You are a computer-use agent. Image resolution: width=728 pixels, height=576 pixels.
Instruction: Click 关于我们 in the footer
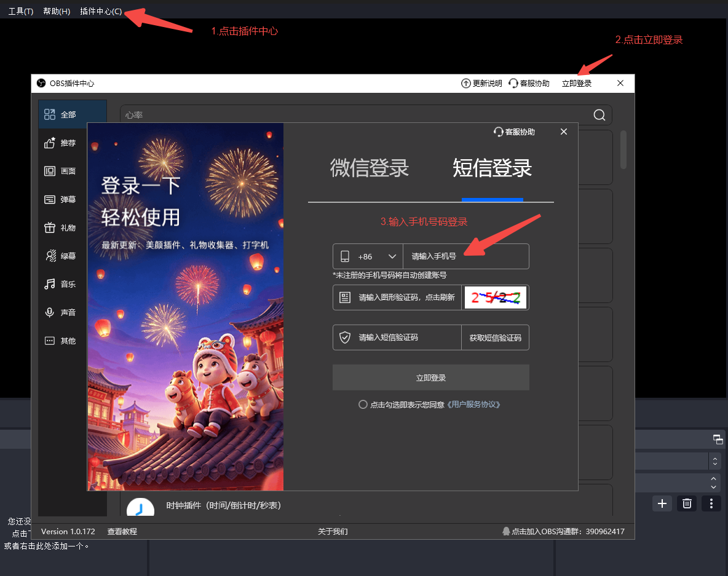333,532
